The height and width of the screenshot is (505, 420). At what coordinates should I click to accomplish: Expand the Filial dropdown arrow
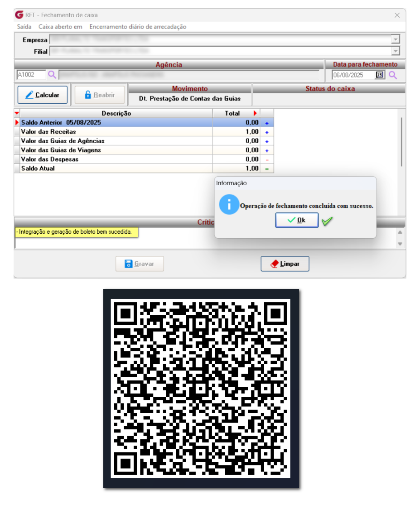tap(396, 51)
